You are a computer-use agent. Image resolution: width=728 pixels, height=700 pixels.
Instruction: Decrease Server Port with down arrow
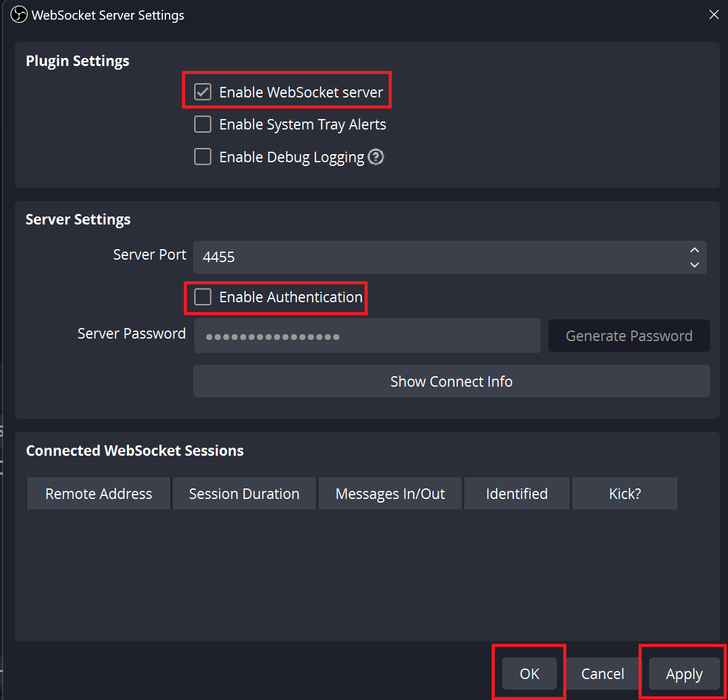click(694, 265)
